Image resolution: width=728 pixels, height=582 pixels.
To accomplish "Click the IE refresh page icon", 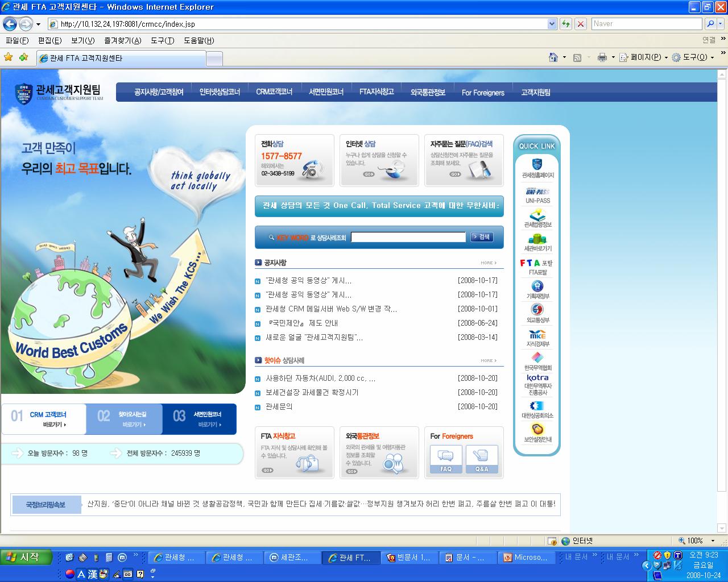I will (x=566, y=24).
